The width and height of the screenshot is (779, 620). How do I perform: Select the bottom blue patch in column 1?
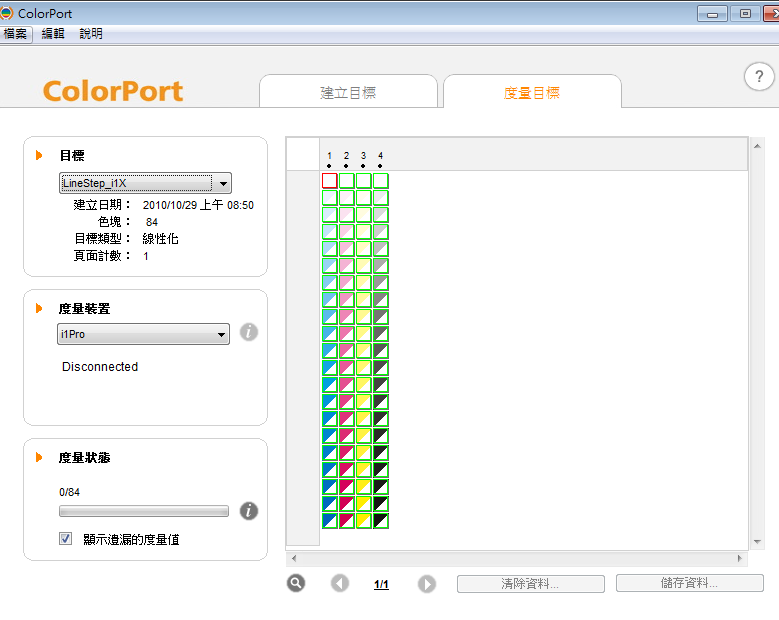point(329,521)
